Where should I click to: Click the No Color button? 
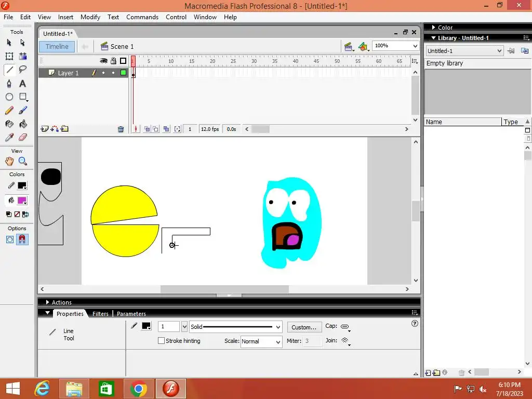coord(17,214)
